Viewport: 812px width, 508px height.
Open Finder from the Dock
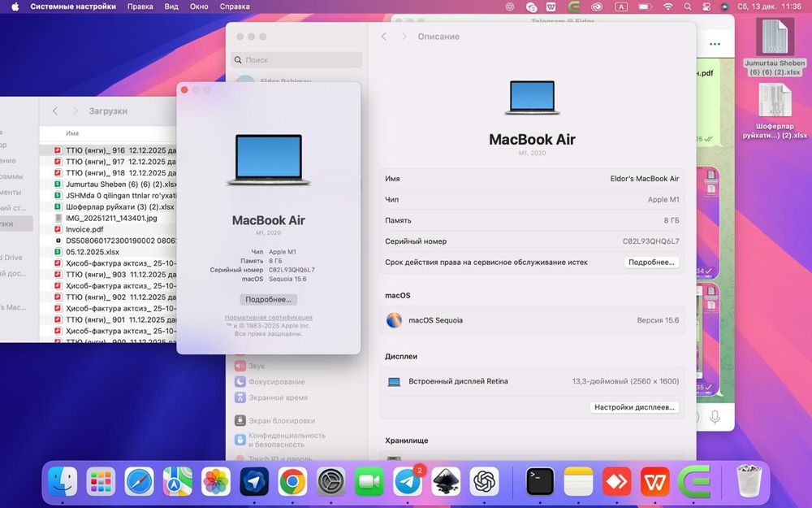click(63, 481)
